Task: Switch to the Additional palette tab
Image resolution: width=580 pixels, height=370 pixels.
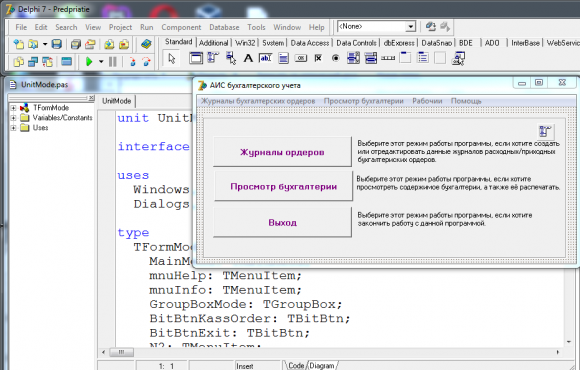Action: coord(213,43)
